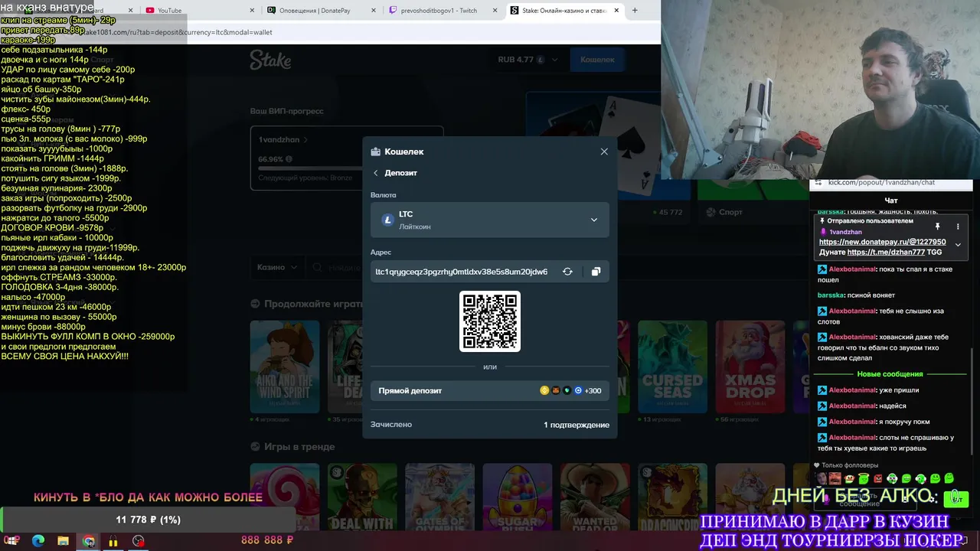Jump to Новые сообщения in chat
980x551 pixels.
pos(890,374)
